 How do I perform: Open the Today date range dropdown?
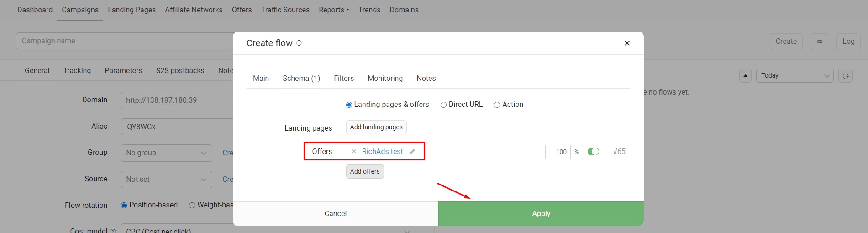pos(794,76)
